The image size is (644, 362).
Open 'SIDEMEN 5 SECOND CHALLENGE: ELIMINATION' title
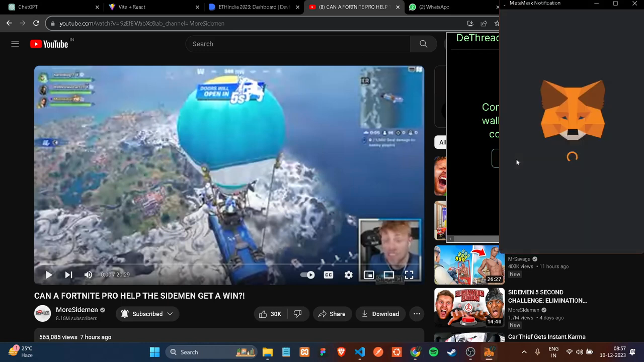point(547,296)
